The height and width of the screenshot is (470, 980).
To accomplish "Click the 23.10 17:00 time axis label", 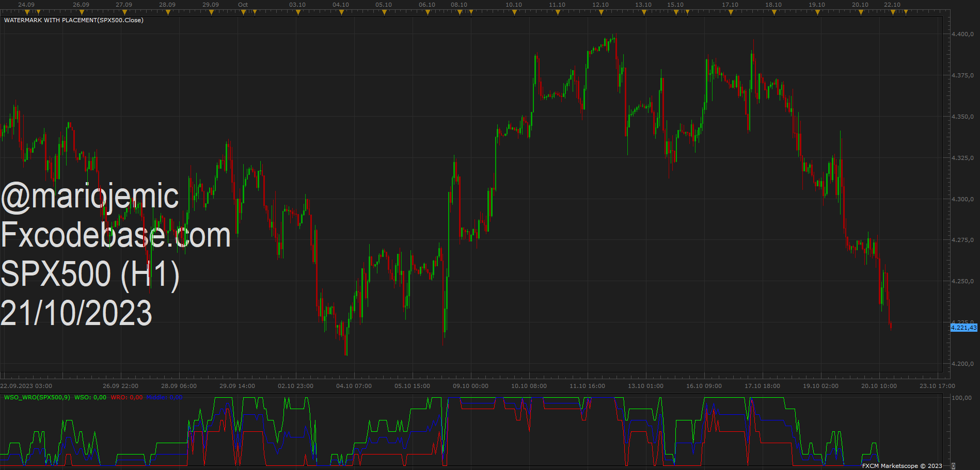I will [x=937, y=386].
